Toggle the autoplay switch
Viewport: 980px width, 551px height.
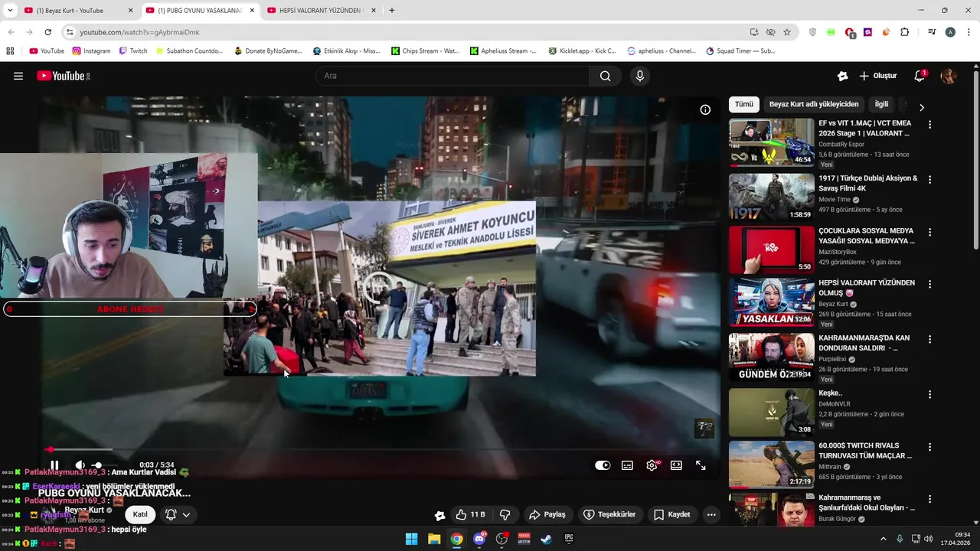point(603,465)
